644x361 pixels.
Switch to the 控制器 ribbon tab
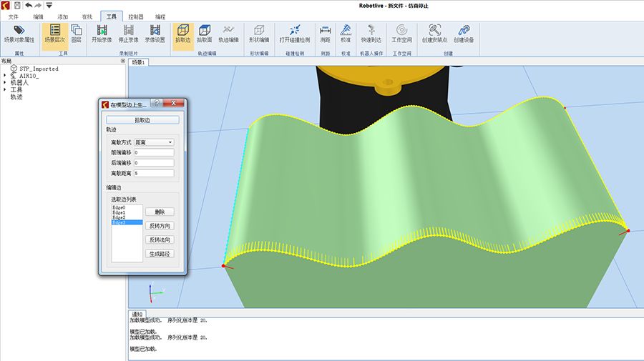pyautogui.click(x=135, y=16)
